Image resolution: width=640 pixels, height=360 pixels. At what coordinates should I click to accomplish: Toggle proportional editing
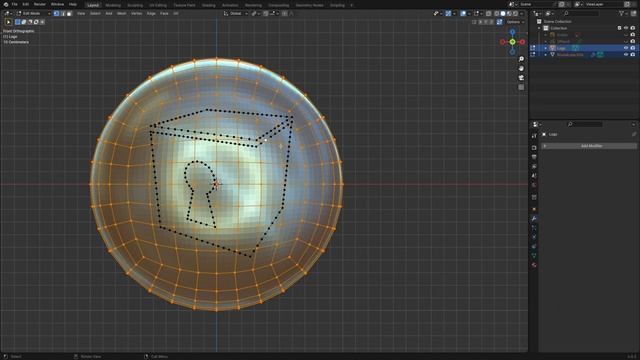click(284, 13)
